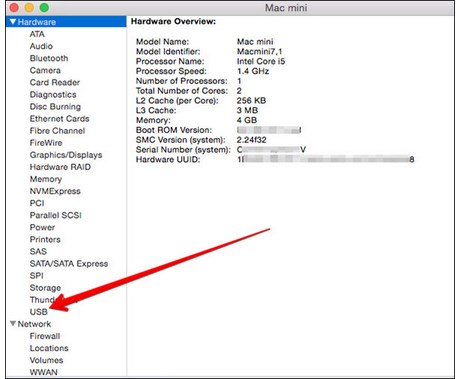The width and height of the screenshot is (457, 379).
Task: Select USB in the sidebar
Action: [39, 312]
